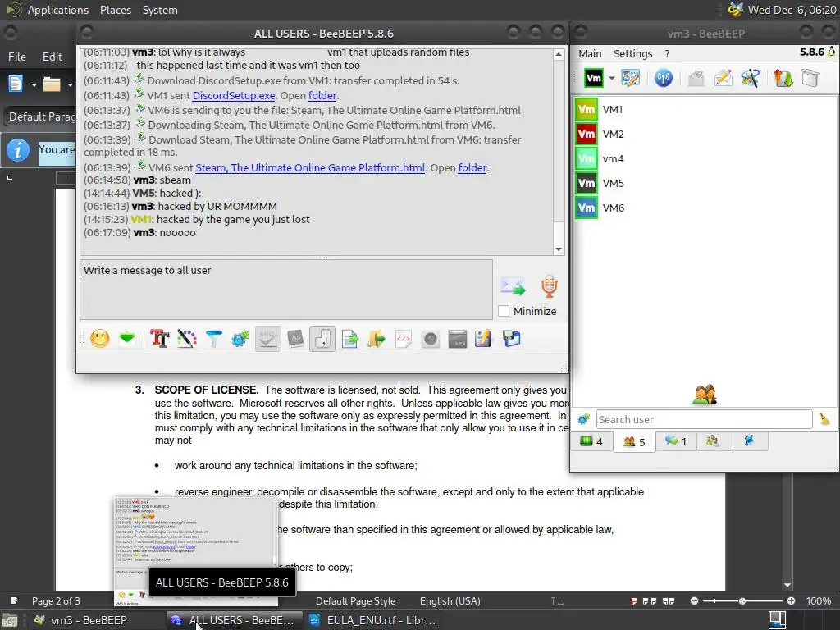Click the send file document icon
This screenshot has width=840, height=630.
(349, 339)
